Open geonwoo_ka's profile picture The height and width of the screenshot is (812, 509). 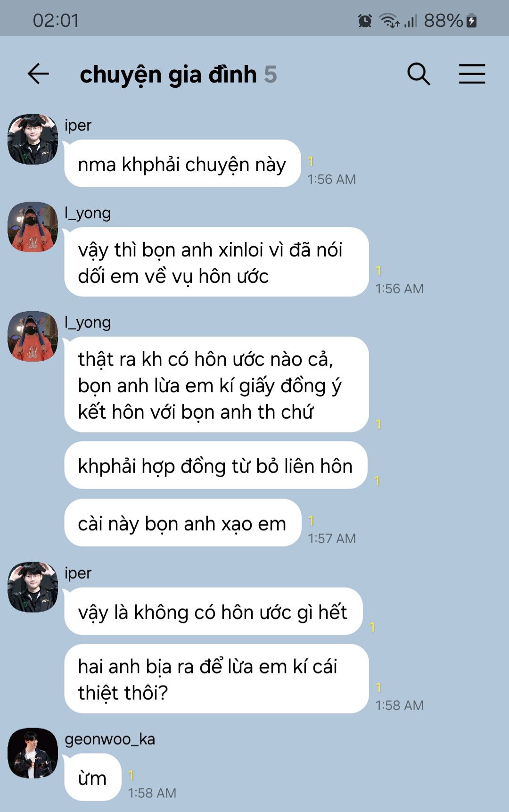point(33,753)
